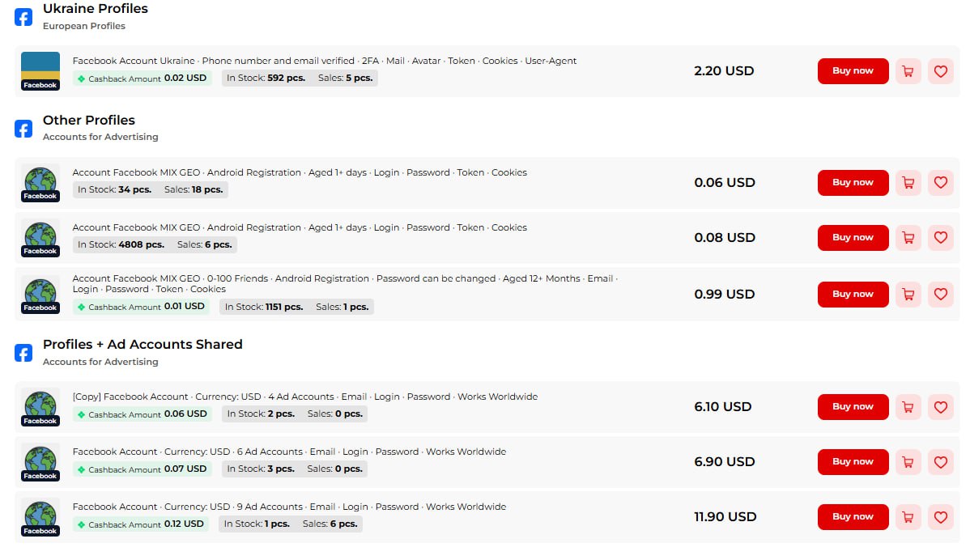970x560 pixels.
Task: Toggle the wishlist heart for the 11.90 USD listing
Action: [x=940, y=517]
